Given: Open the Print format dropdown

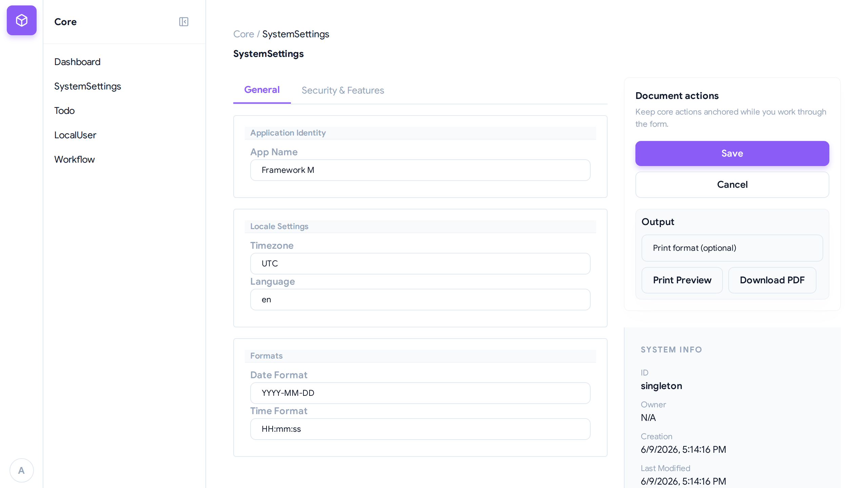Looking at the screenshot, I should [x=732, y=248].
